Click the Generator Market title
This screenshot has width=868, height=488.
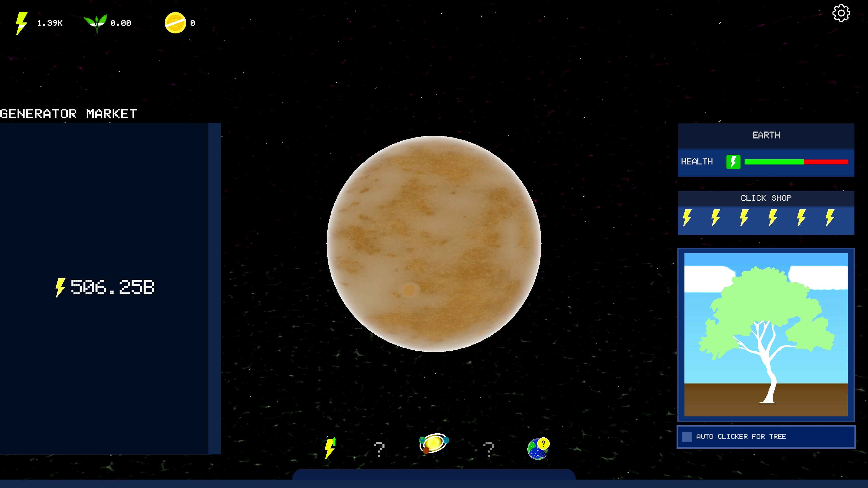[68, 113]
